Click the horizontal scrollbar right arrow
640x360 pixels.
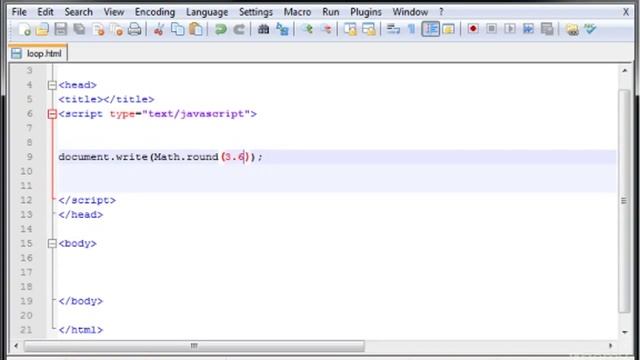[611, 346]
